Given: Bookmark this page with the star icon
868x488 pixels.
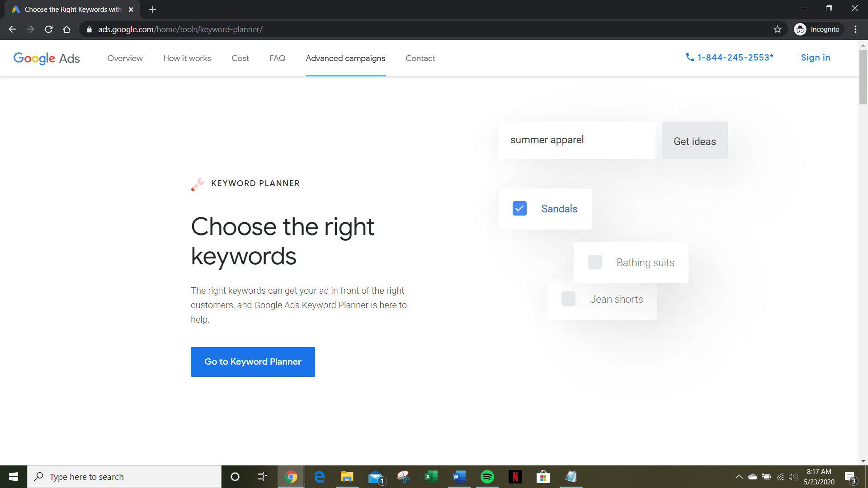Looking at the screenshot, I should (778, 29).
